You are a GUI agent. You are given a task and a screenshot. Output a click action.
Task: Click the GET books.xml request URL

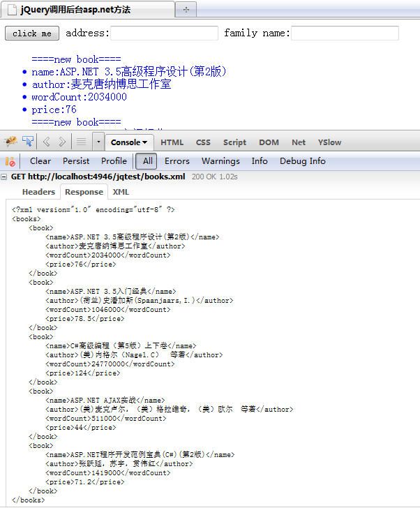tap(98, 177)
